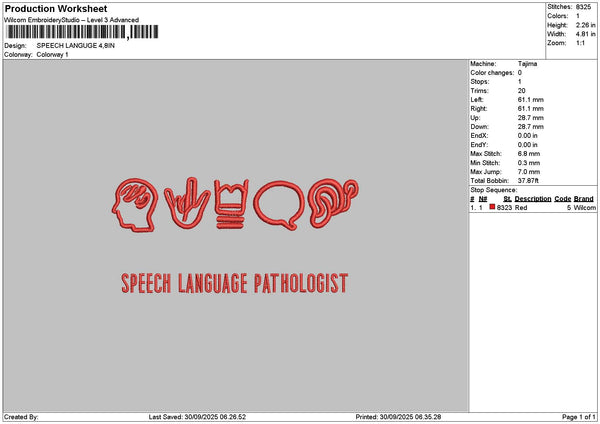Click the barcode at the top
Image resolution: width=600 pixels, height=424 pixels.
(82, 32)
